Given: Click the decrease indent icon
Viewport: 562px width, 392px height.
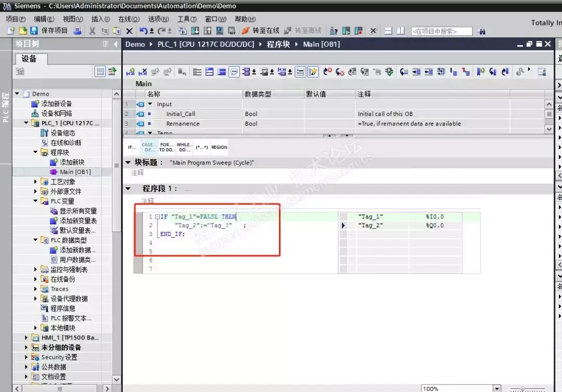Looking at the screenshot, I should [x=428, y=72].
